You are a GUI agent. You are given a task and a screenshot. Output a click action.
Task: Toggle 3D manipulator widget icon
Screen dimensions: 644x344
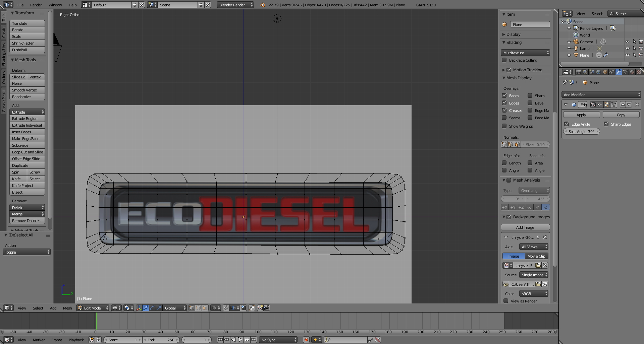[139, 308]
